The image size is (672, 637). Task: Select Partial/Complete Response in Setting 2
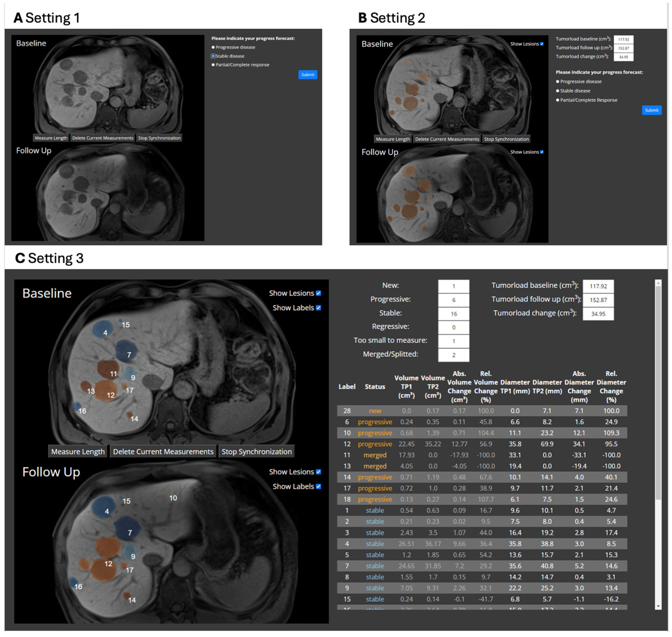(557, 100)
